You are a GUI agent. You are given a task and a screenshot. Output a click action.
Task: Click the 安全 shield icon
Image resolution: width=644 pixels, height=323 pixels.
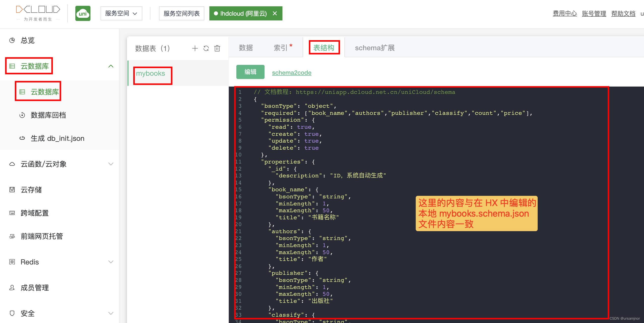click(x=12, y=313)
